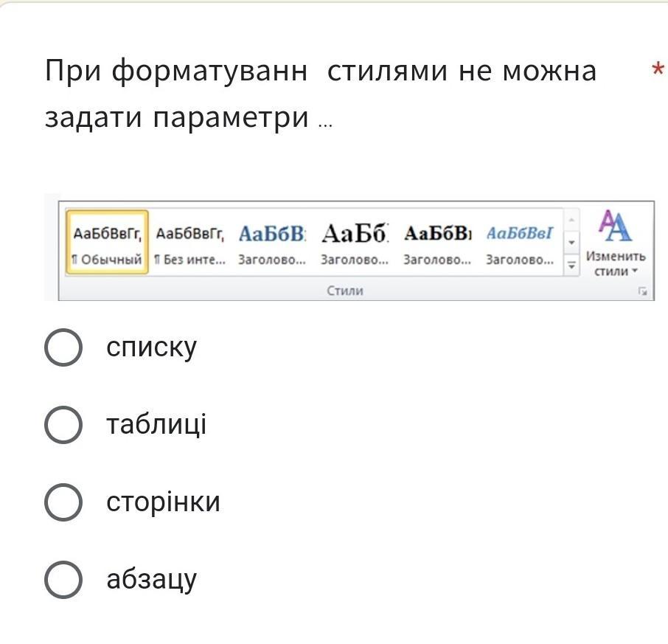Expand the full styles gallery list

tap(571, 265)
